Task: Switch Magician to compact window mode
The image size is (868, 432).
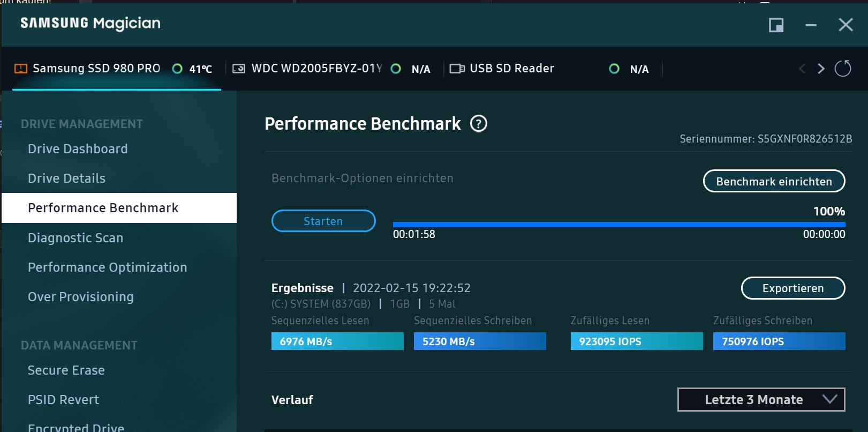Action: click(776, 25)
